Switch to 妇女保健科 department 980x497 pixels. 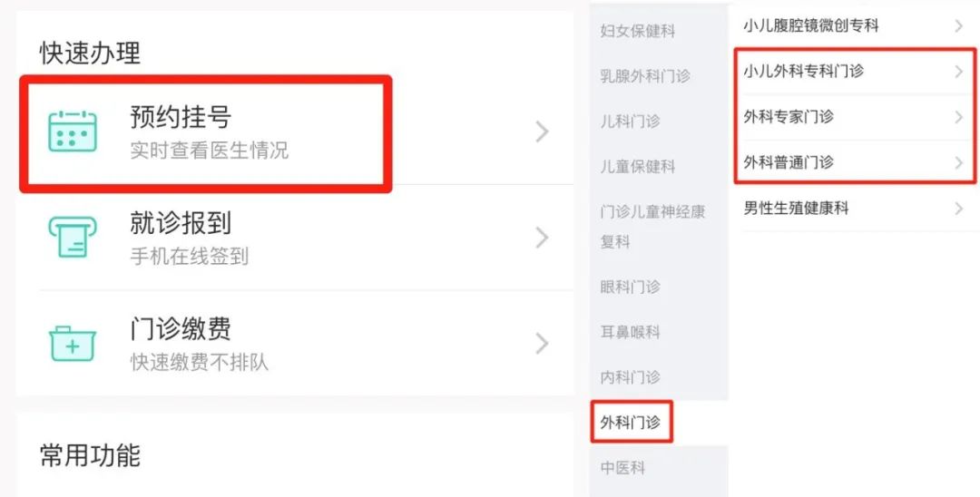click(638, 31)
